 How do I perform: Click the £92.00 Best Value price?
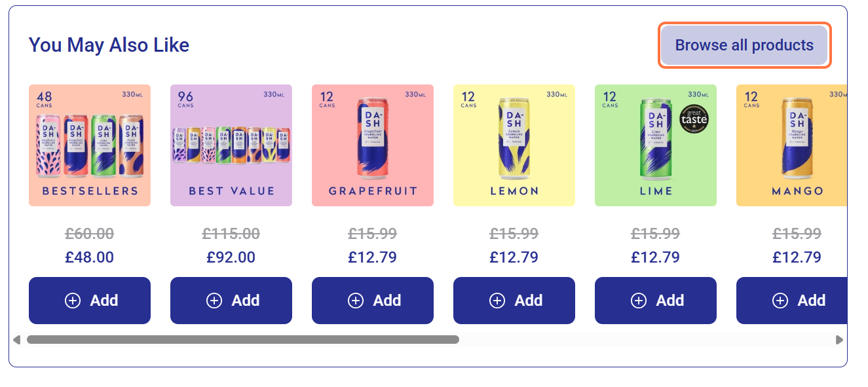click(x=231, y=257)
